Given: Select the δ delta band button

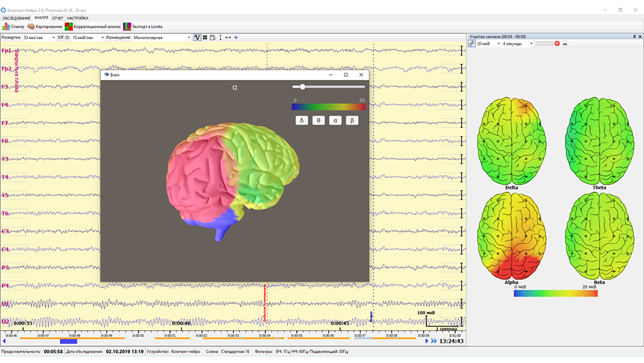Looking at the screenshot, I should [301, 121].
